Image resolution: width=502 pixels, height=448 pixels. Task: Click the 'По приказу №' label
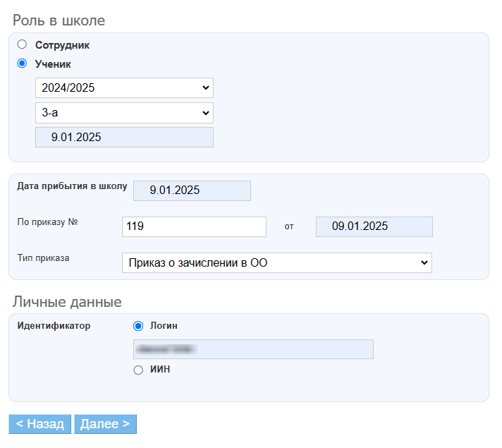click(47, 222)
